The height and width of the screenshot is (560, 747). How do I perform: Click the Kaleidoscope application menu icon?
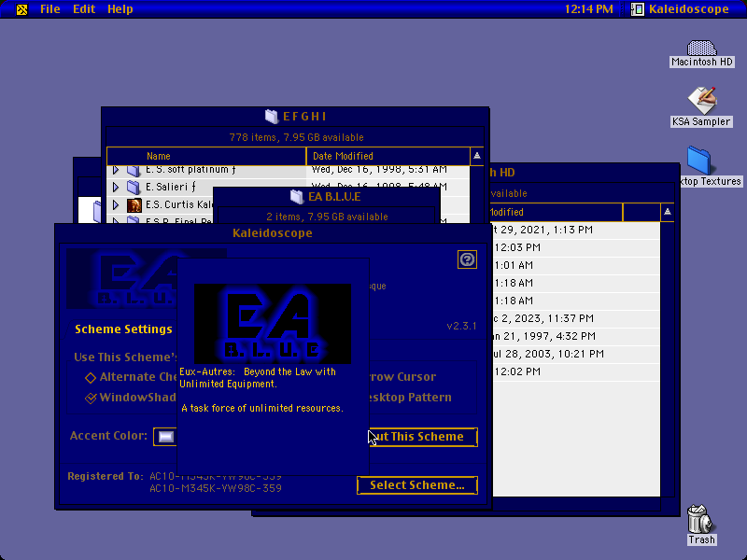tap(638, 9)
